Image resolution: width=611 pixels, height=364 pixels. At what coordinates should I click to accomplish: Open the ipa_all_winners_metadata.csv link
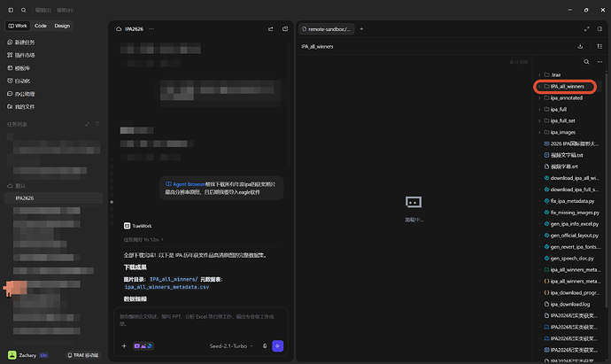166,287
